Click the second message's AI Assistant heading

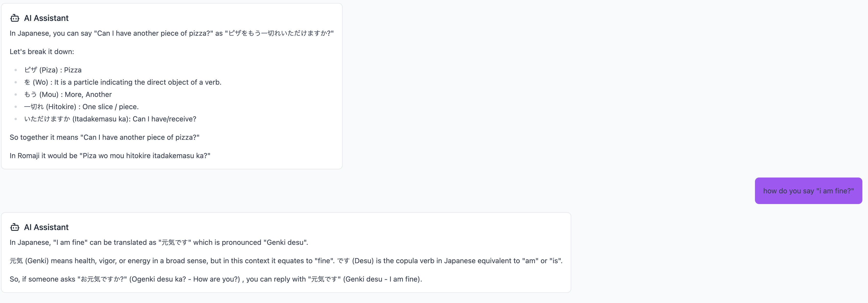(46, 227)
